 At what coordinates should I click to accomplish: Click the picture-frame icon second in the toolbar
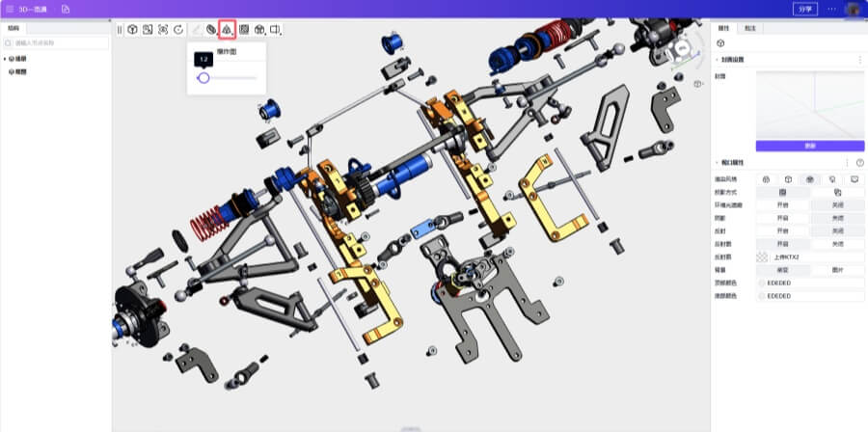pos(148,30)
